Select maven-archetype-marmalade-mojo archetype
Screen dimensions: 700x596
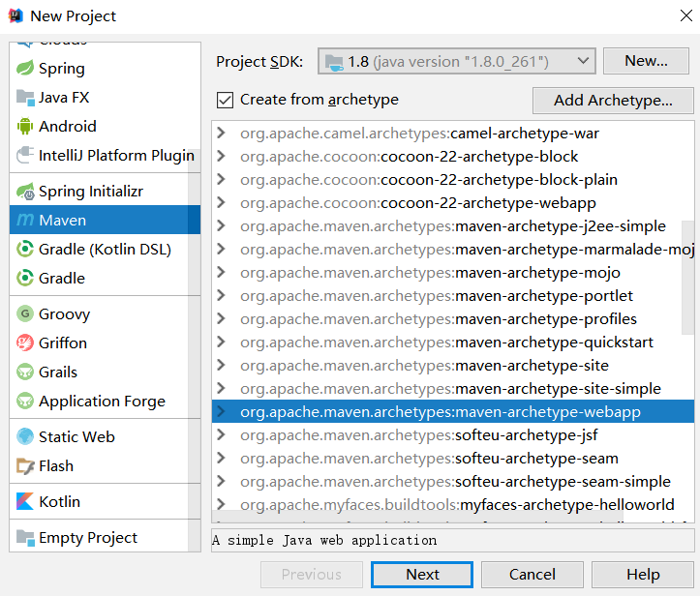pos(453,249)
